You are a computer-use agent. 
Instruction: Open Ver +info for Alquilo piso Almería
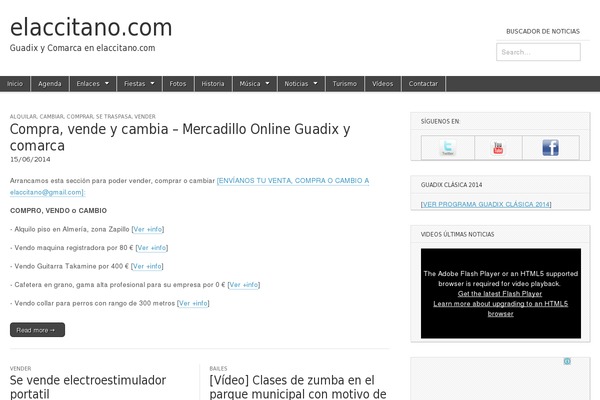click(x=148, y=229)
